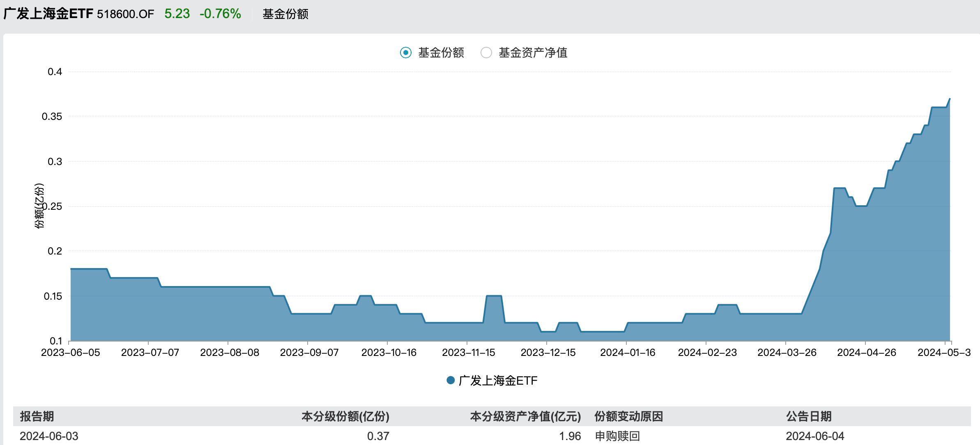The height and width of the screenshot is (445, 980).
Task: Click the chart peak at the latest data point
Action: [950, 99]
